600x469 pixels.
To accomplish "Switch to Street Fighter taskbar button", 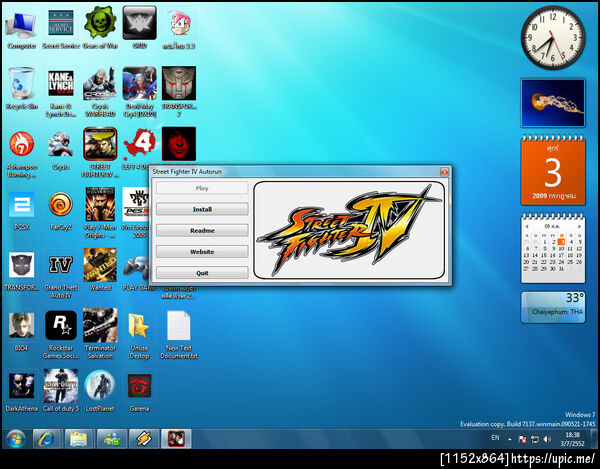I will pos(176,439).
